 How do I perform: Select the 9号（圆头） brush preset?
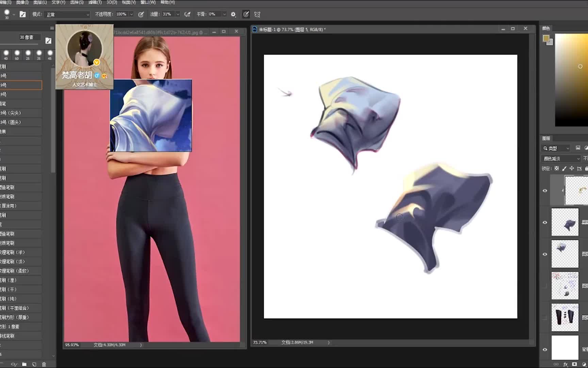point(21,122)
